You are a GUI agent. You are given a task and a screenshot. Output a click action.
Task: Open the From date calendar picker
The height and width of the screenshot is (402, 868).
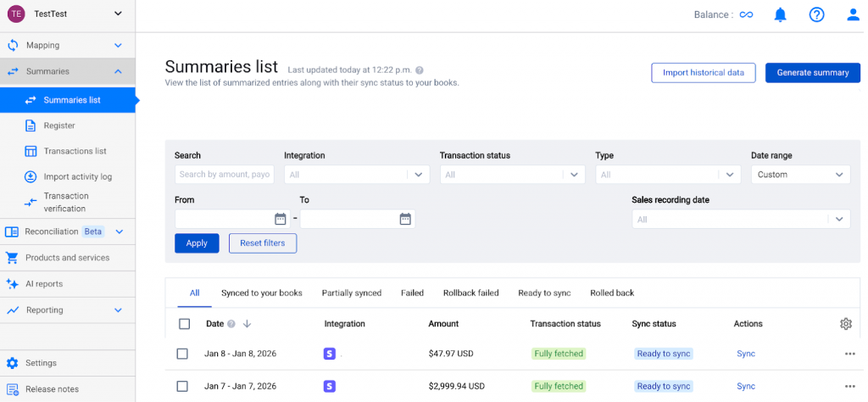coord(281,219)
